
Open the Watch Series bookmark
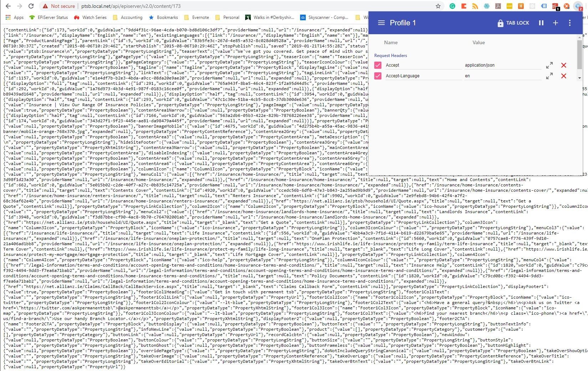click(x=90, y=17)
